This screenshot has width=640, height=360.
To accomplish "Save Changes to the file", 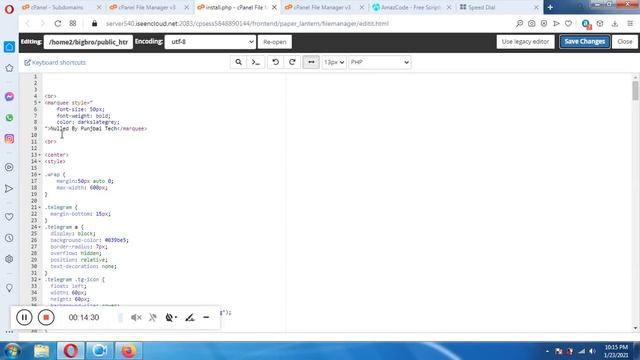I will [584, 42].
